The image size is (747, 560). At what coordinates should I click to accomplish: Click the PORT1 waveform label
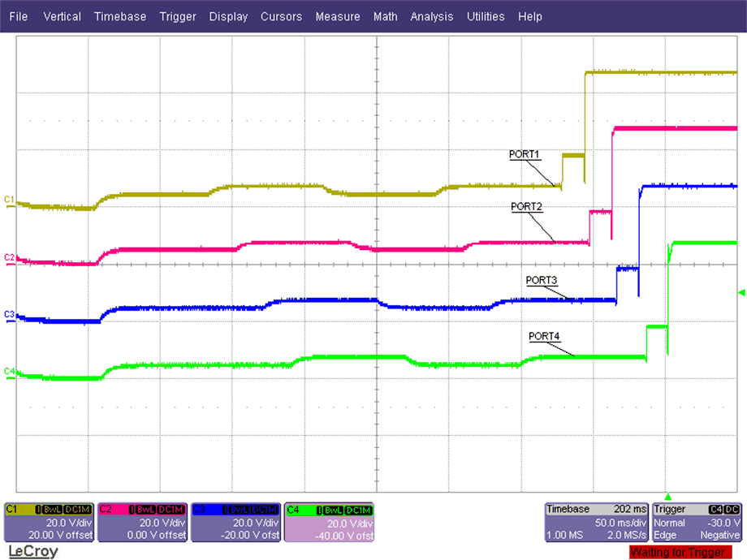pyautogui.click(x=525, y=153)
